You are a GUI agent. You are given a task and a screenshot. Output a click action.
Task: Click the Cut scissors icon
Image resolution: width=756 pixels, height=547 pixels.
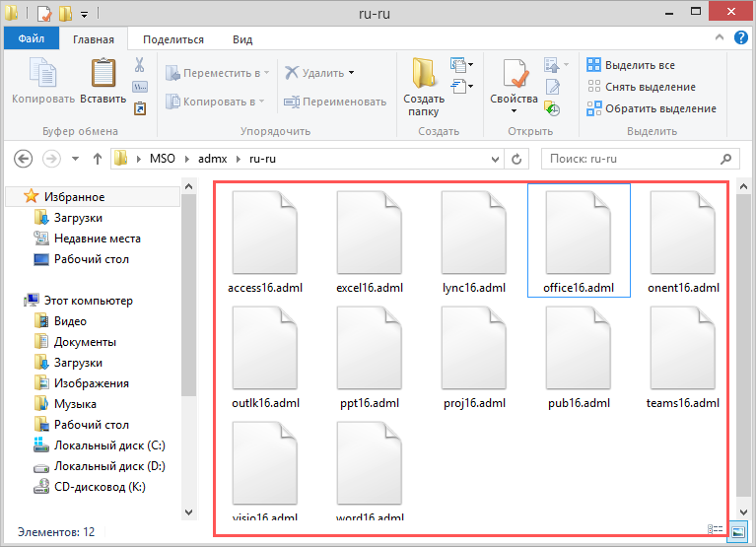click(139, 65)
